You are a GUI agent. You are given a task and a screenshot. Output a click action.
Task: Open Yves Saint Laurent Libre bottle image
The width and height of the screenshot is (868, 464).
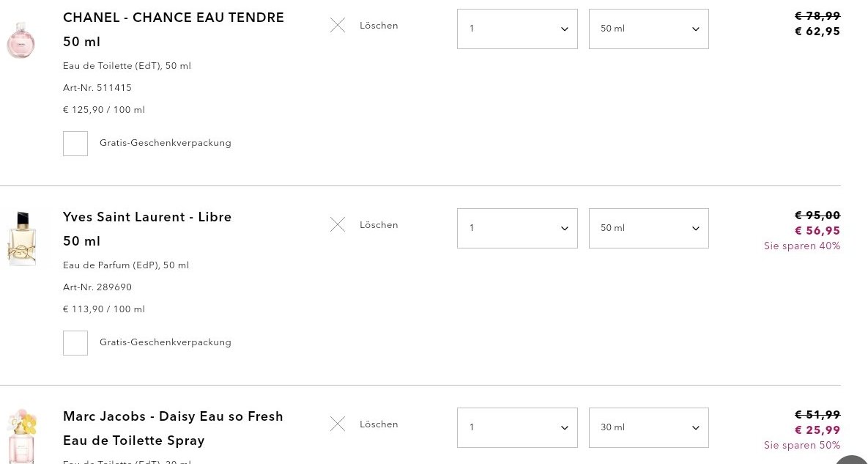[22, 239]
